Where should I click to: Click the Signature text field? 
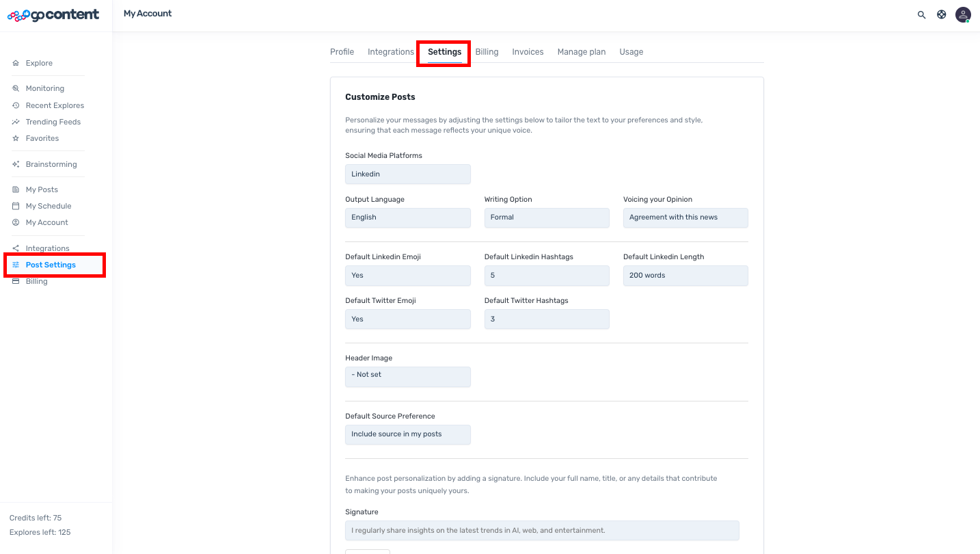click(541, 531)
